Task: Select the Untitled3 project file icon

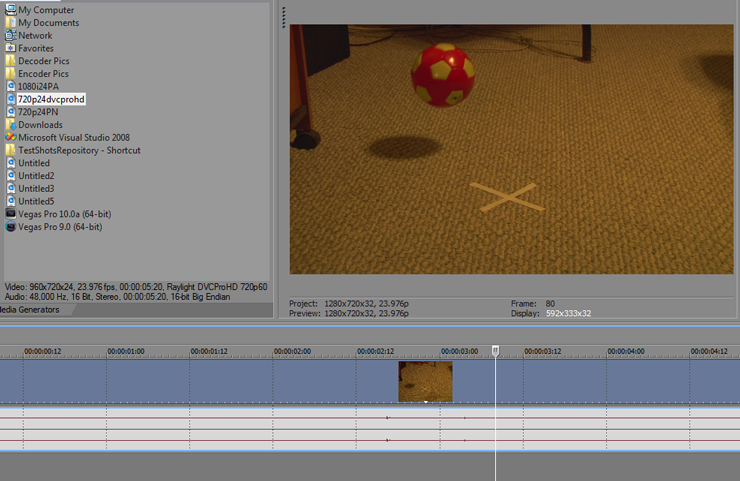Action: pyautogui.click(x=11, y=188)
